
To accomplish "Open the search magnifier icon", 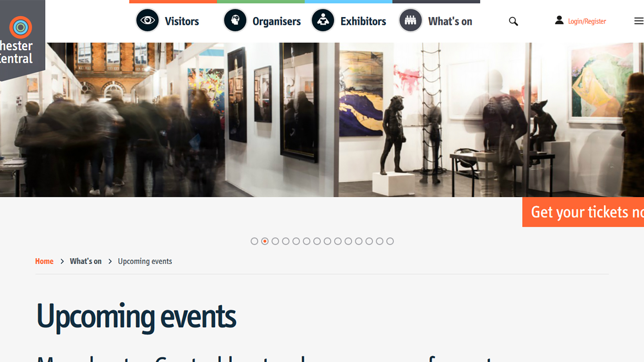I will 513,21.
